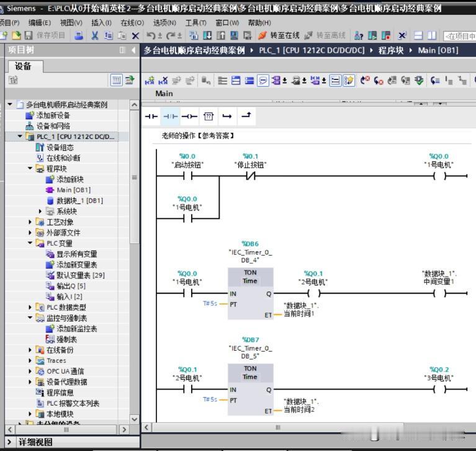The height and width of the screenshot is (451, 476).
Task: Open the 在线(O) menu
Action: pyautogui.click(x=132, y=23)
